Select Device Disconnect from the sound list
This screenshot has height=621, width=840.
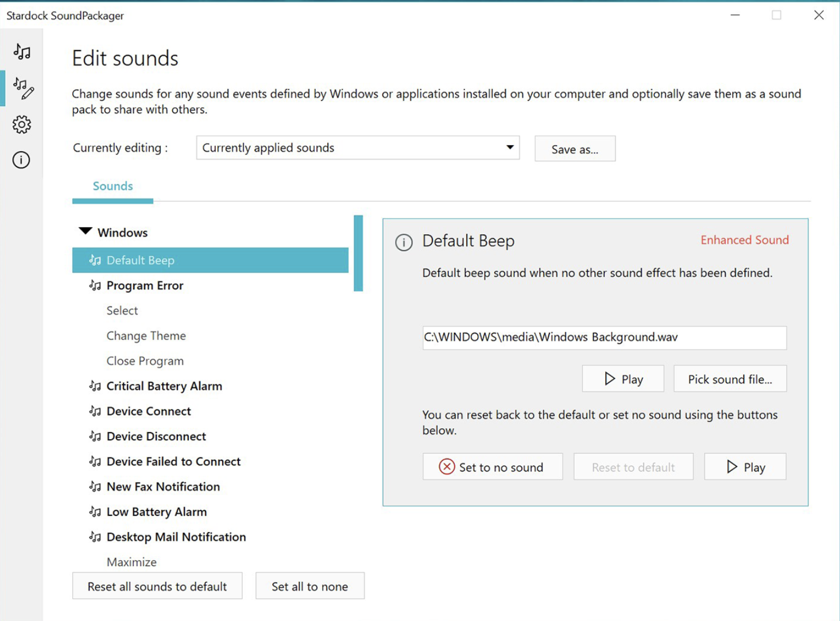(x=156, y=436)
